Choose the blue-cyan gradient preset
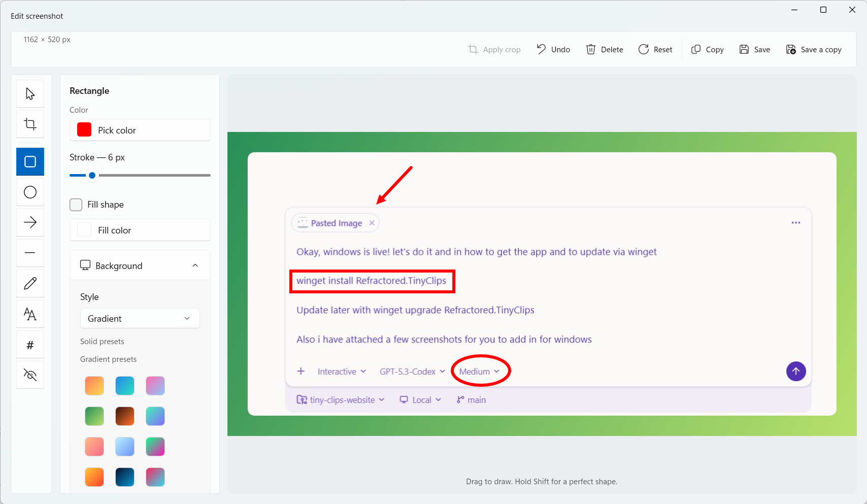This screenshot has width=867, height=504. pos(125,386)
